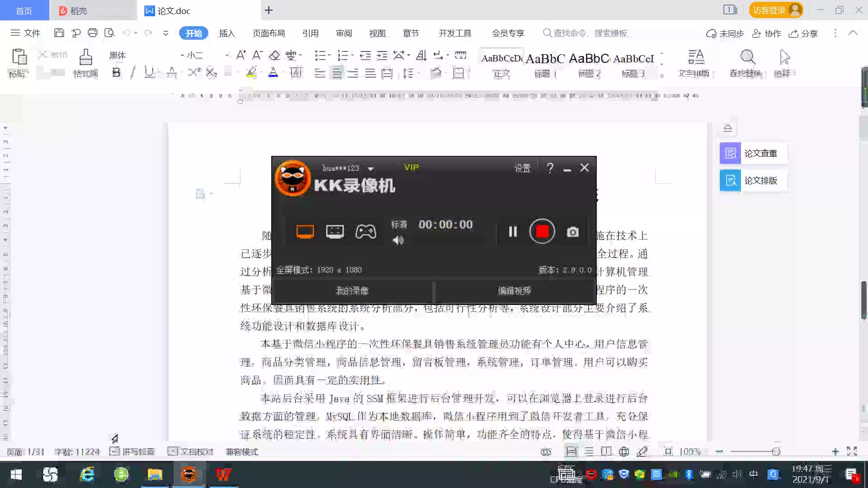Apply superscript formatting

click(x=194, y=72)
